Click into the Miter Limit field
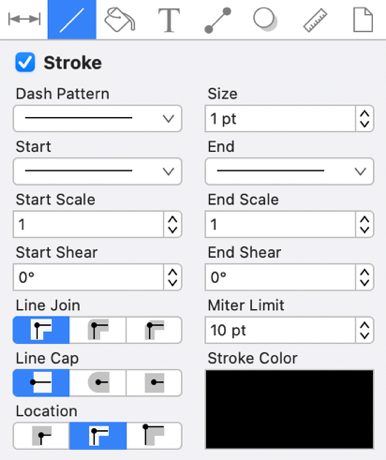The height and width of the screenshot is (460, 386). [280, 330]
